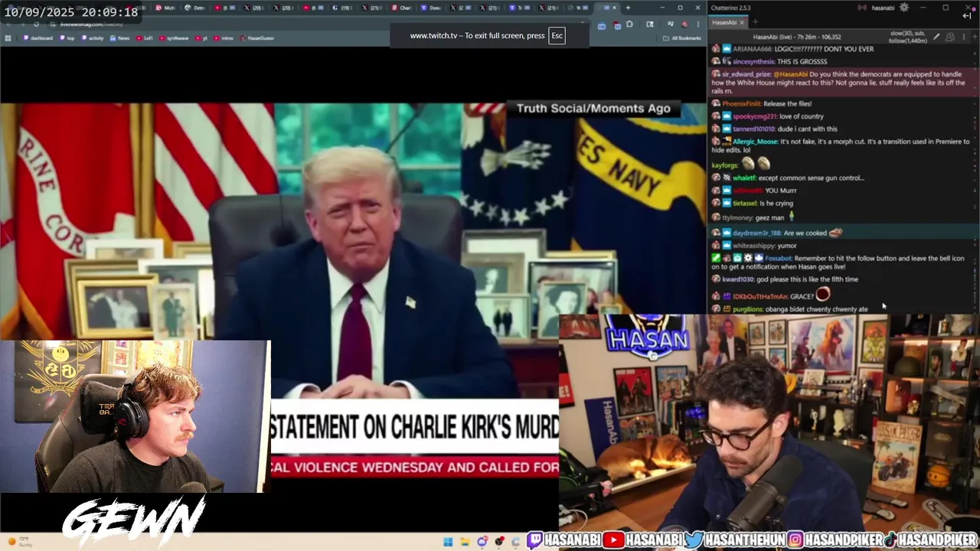Click the bottom-left streamer webcam overlay
The width and height of the screenshot is (980, 551).
[135, 417]
